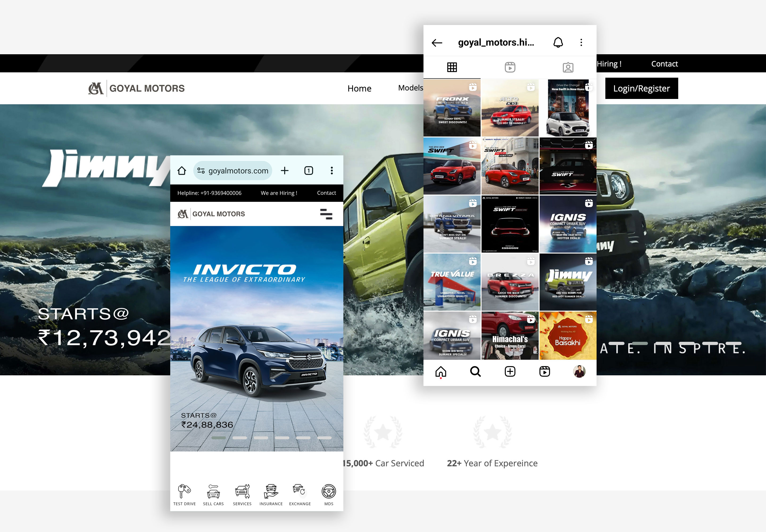Open Sell Cars icon on mobile site
This screenshot has height=532, width=766.
(x=213, y=495)
